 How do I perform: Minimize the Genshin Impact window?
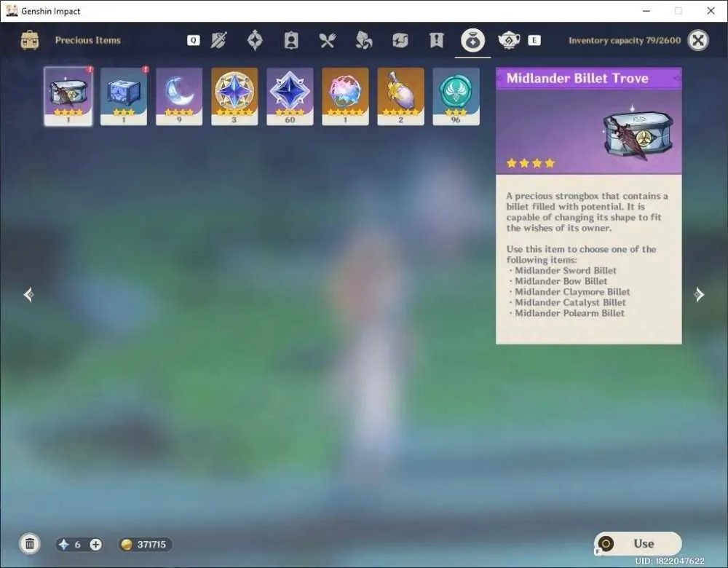(x=646, y=11)
